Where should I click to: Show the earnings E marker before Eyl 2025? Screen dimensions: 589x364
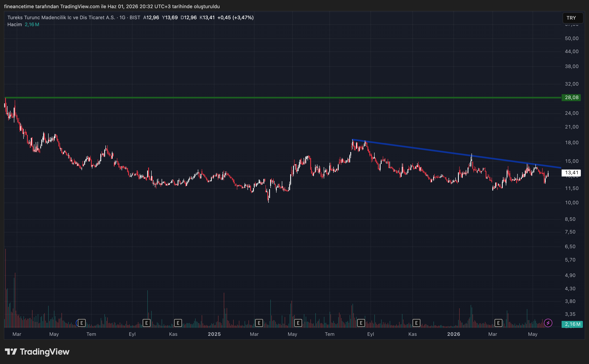(361, 323)
